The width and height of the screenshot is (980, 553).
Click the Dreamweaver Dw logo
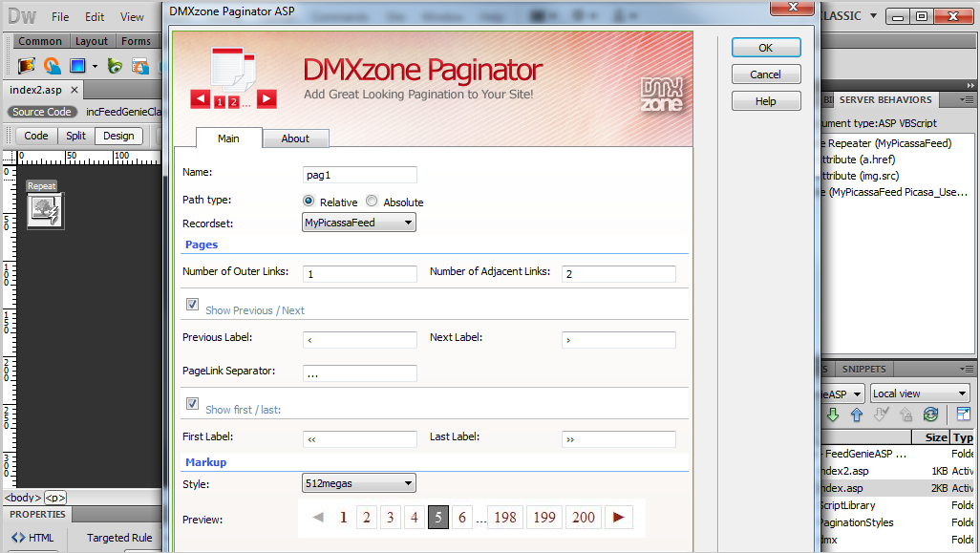tap(22, 16)
